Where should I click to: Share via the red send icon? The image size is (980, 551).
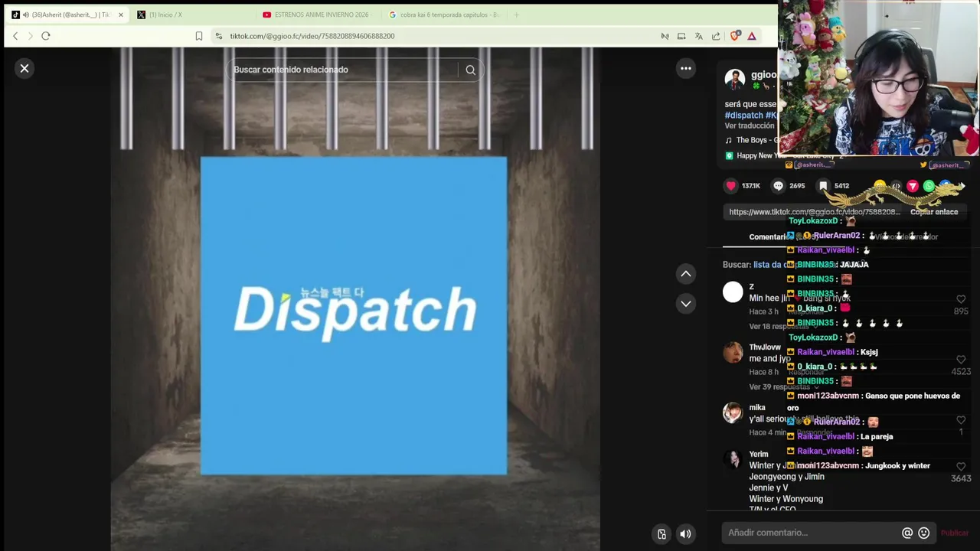click(913, 186)
